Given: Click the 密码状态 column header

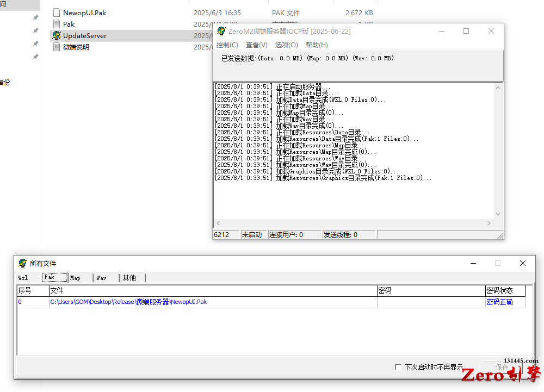Looking at the screenshot, I should [505, 291].
